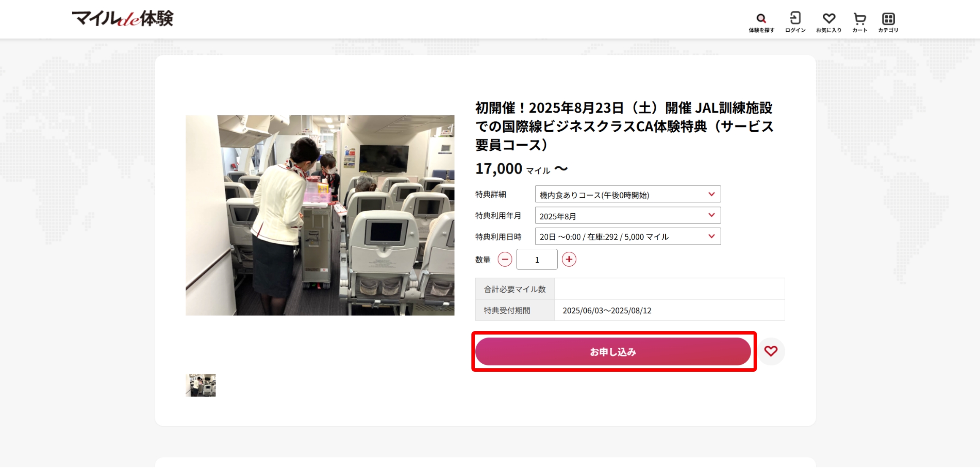Open the お気に入り favorites heart in header
This screenshot has width=980, height=468.
pyautogui.click(x=829, y=22)
